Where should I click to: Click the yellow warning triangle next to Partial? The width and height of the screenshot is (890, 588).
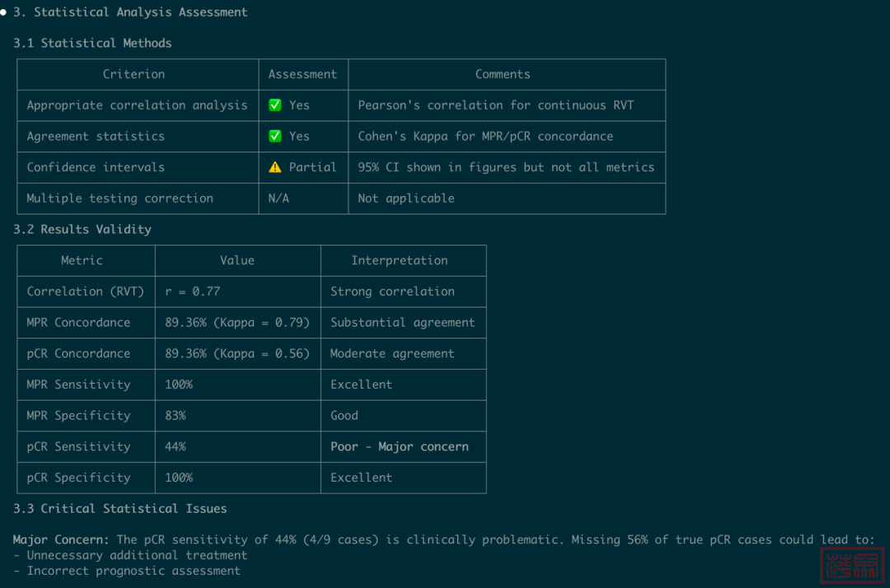pyautogui.click(x=275, y=167)
